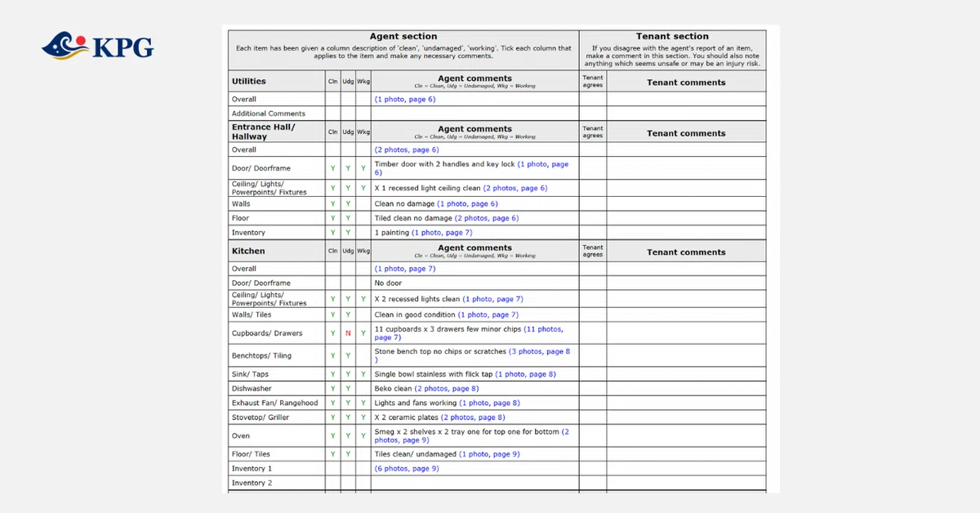Click the 'Kitchen' section heading
This screenshot has height=513, width=980.
[248, 251]
